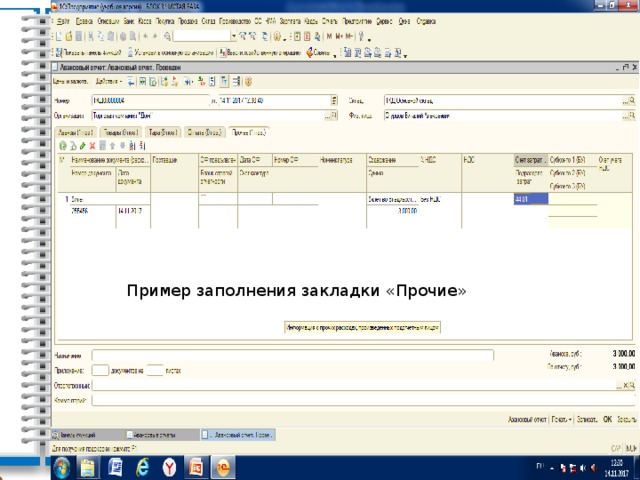Edit the current row with the pencil icon

[82, 146]
